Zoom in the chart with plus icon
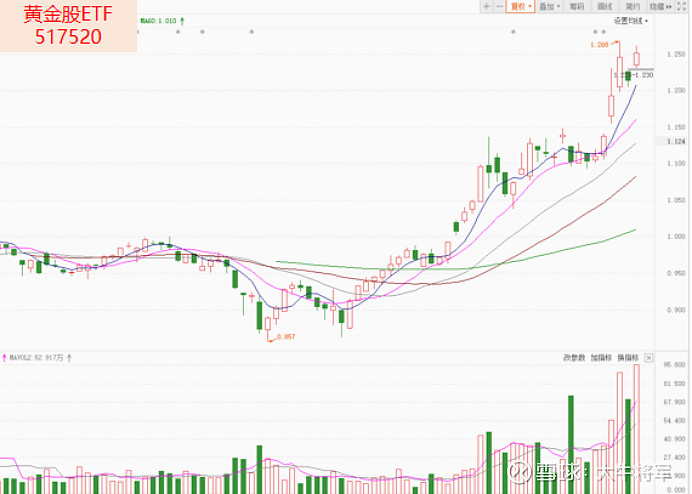Screen dimensions: 692x494 point(486,6)
